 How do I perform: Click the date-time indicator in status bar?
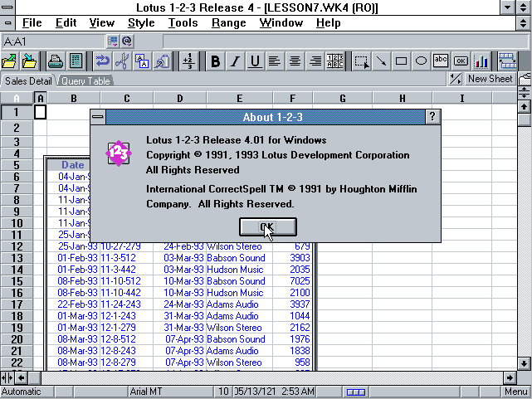[274, 392]
